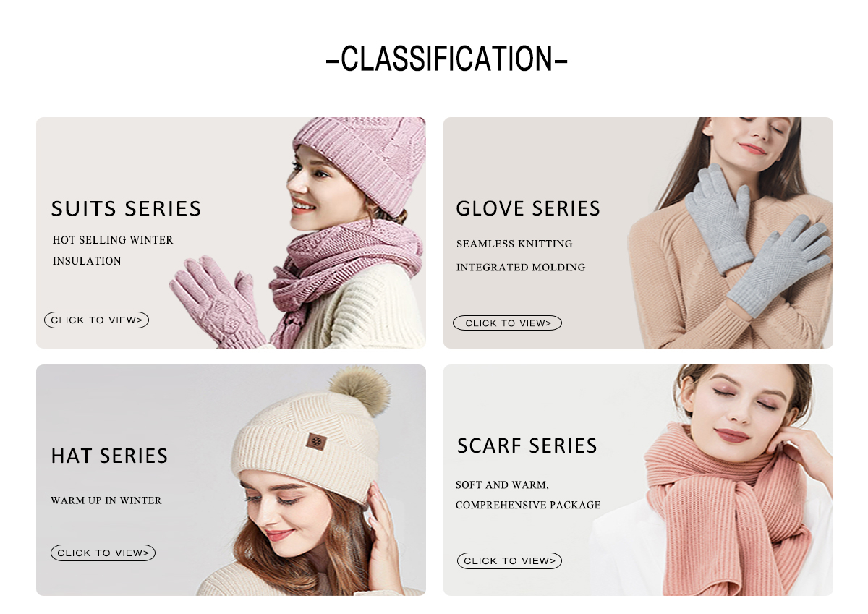Click the Suits Series 'Click to View' button

96,320
